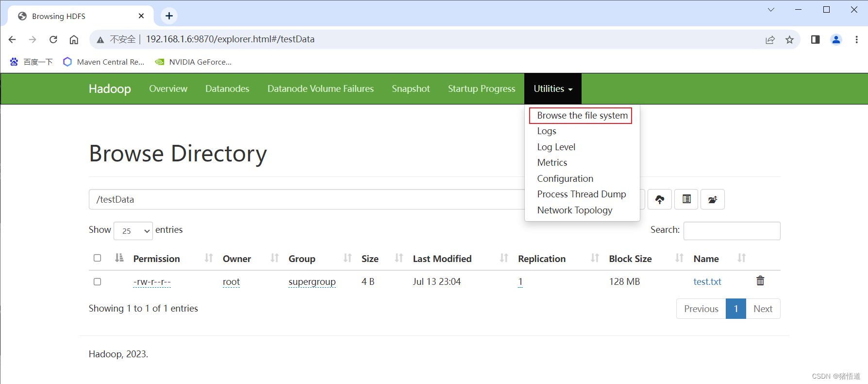
Task: Sort by the first column sort icon
Action: pos(119,258)
